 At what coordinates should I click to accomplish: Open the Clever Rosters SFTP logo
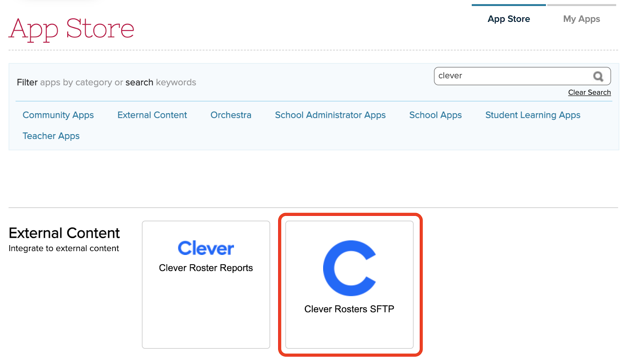point(349,268)
